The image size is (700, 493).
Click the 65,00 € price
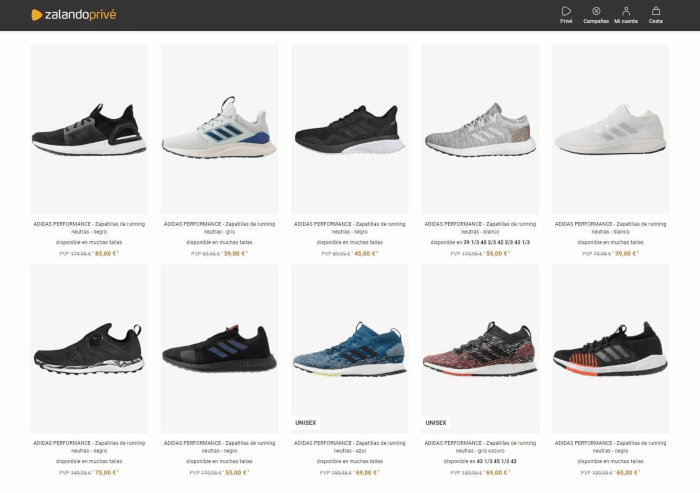click(627, 472)
